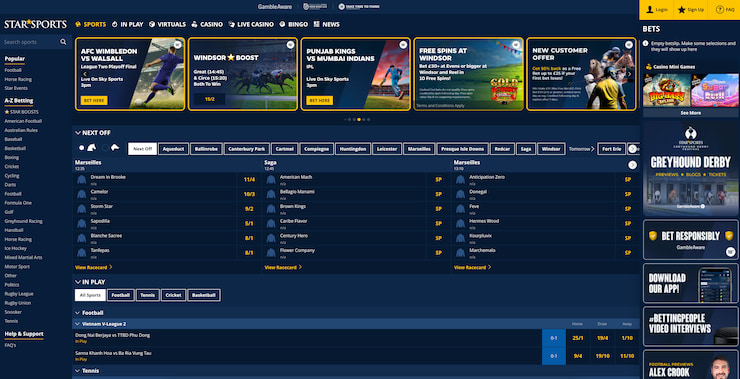The height and width of the screenshot is (379, 740).
Task: Collapse the Tennis in-play group
Action: [x=77, y=371]
